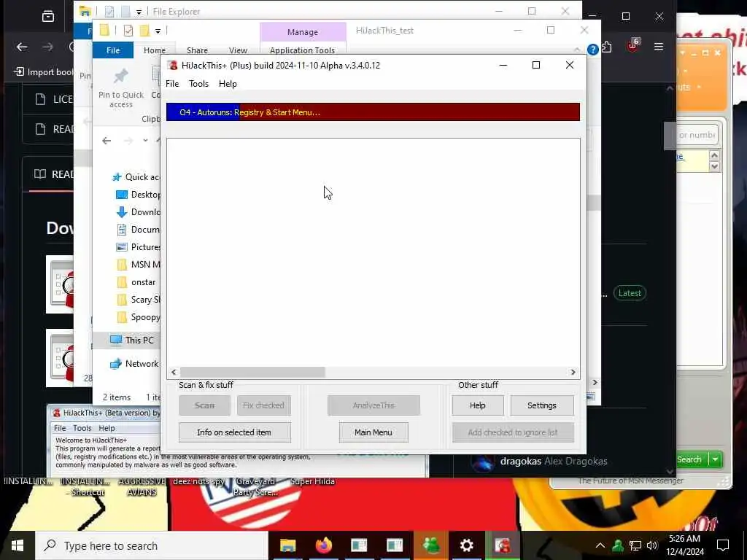
Task: Click the dragokas author link
Action: coord(521,461)
